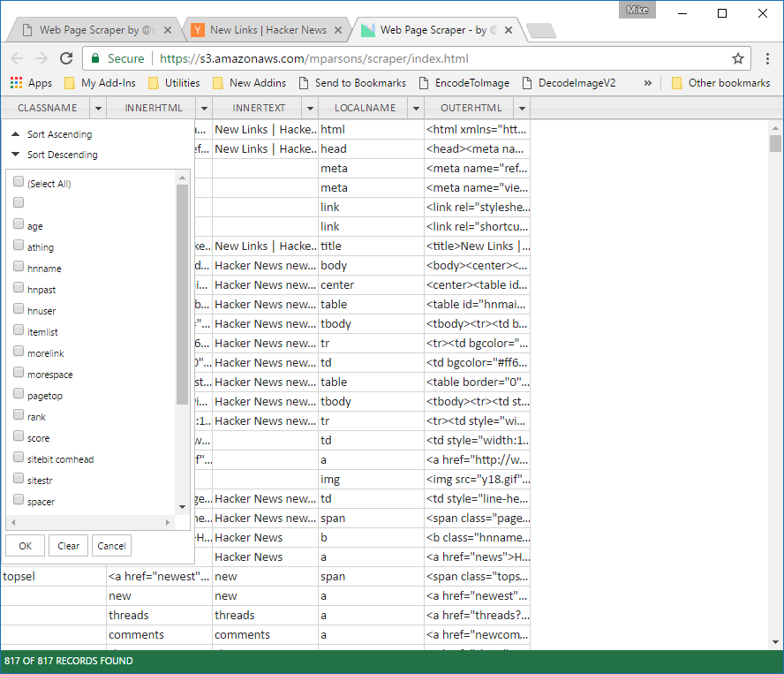
Task: Check the hnuser filter checkbox
Action: (x=19, y=308)
